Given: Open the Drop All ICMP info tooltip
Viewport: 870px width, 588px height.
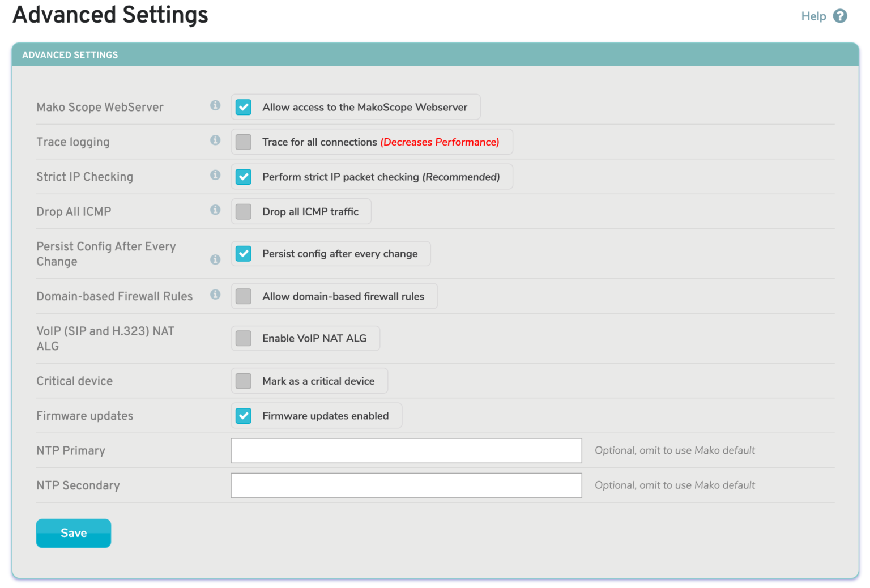Looking at the screenshot, I should 215,210.
